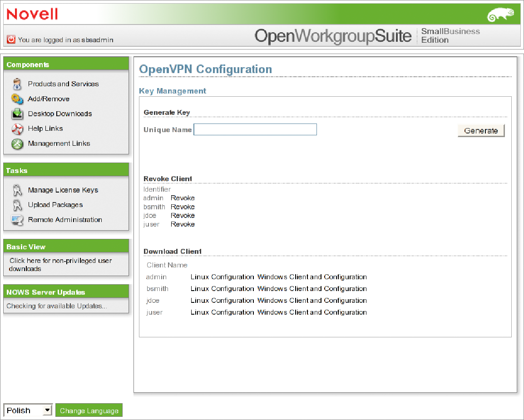Click the Key Management heading

(x=173, y=91)
